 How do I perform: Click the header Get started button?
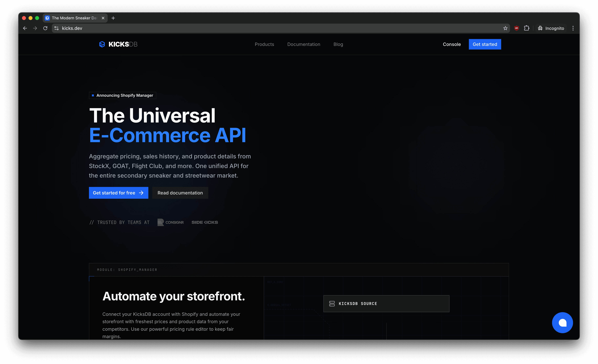coord(485,44)
